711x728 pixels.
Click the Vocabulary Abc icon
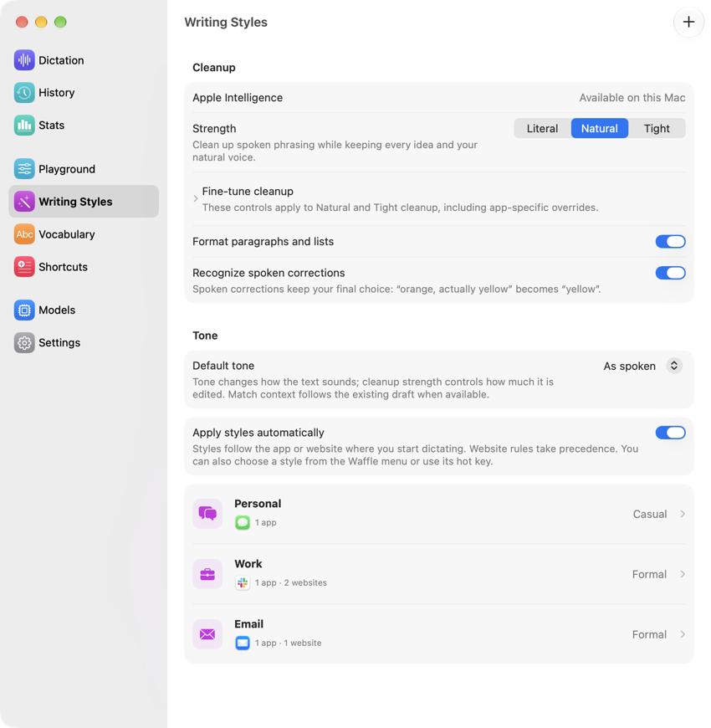tap(24, 234)
